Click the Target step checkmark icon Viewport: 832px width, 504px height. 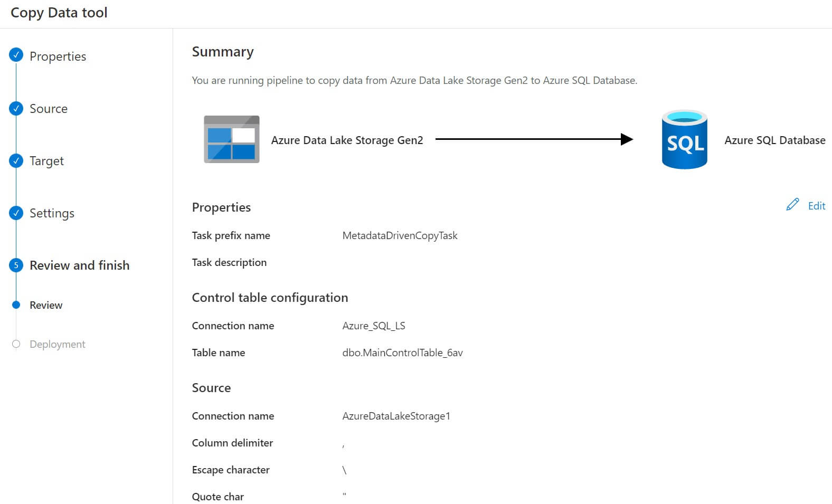pos(16,160)
